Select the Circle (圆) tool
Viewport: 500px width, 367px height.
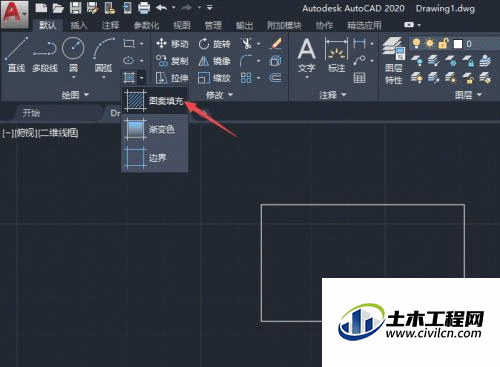pos(73,57)
